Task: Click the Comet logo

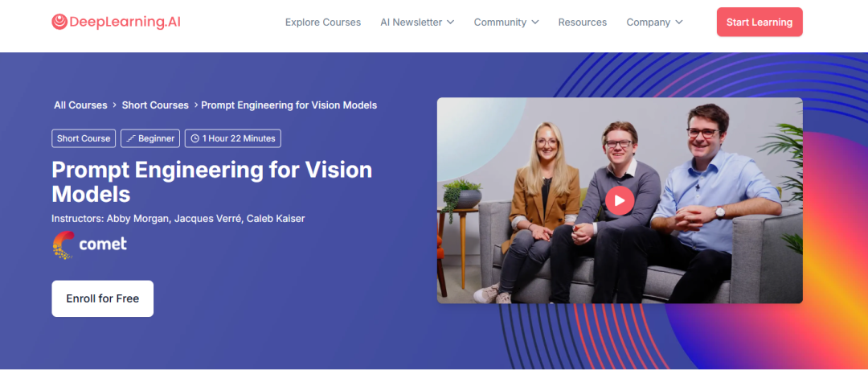Action: click(x=90, y=245)
